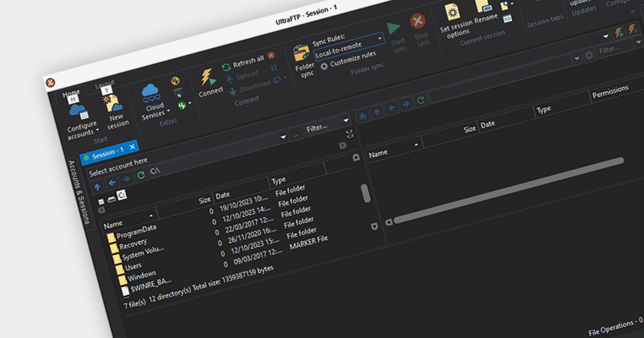Click the gear icon beside remote Filter
Viewport: 644px width, 338px height.
click(589, 55)
